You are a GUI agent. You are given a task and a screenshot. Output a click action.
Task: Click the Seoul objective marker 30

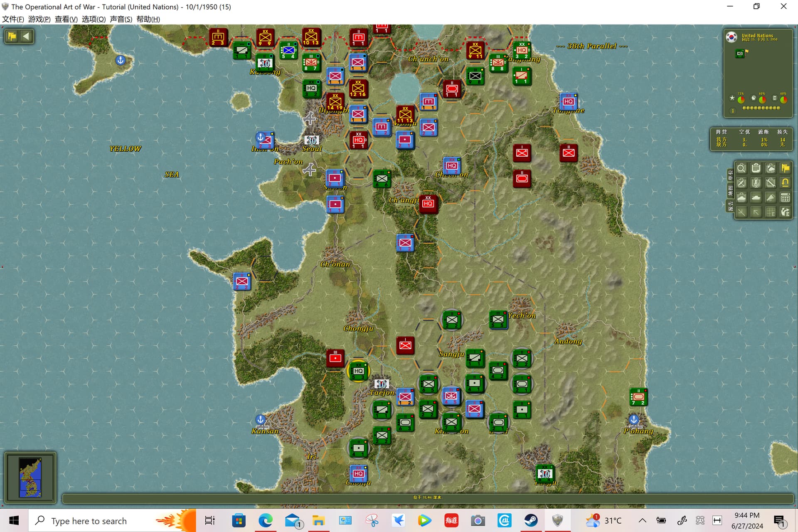point(311,140)
